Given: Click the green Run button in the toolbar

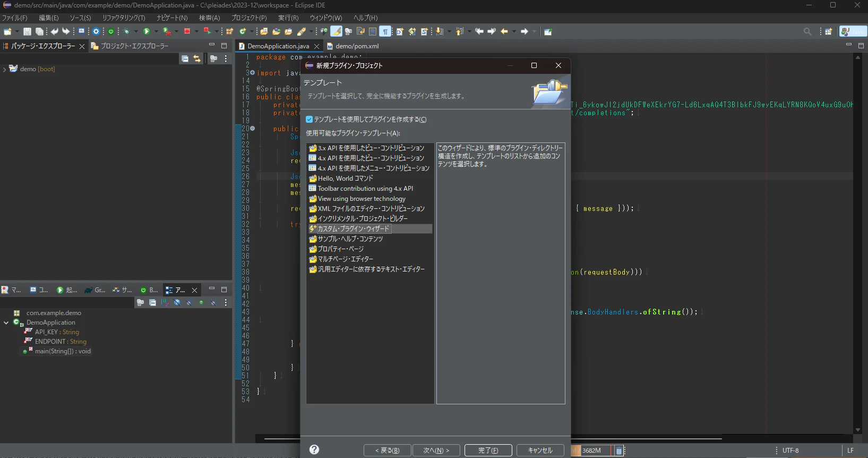Looking at the screenshot, I should 147,32.
